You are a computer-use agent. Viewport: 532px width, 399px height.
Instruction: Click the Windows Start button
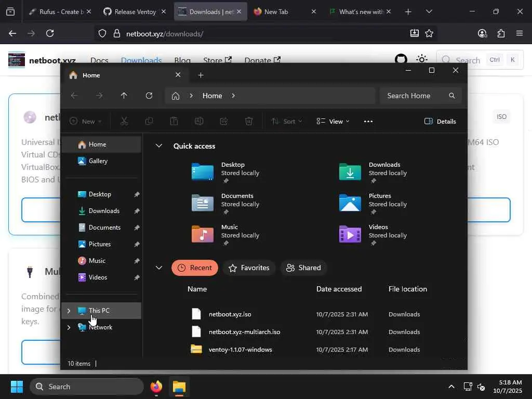pyautogui.click(x=17, y=387)
